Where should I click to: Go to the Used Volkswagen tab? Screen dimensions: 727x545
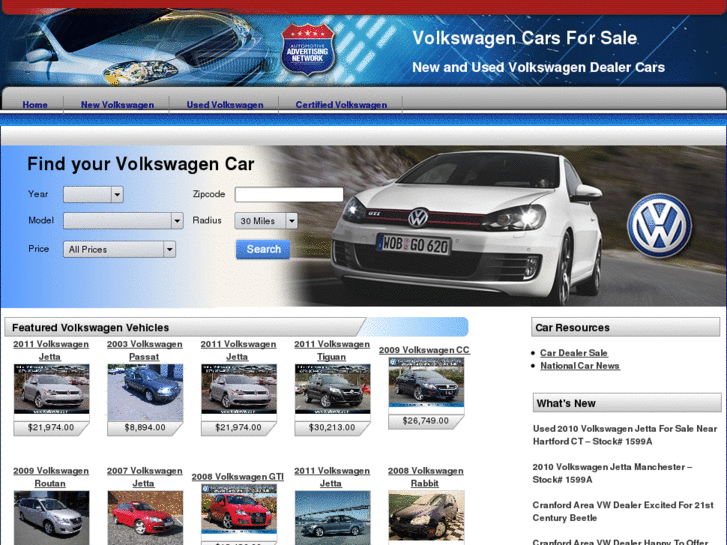point(225,105)
